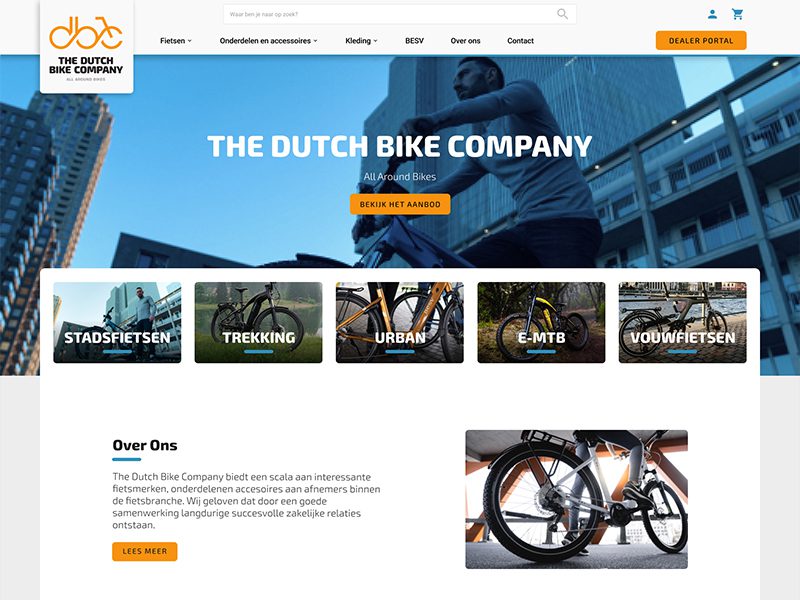Image resolution: width=800 pixels, height=600 pixels.
Task: Click the Dealer Portal button
Action: [x=701, y=41]
